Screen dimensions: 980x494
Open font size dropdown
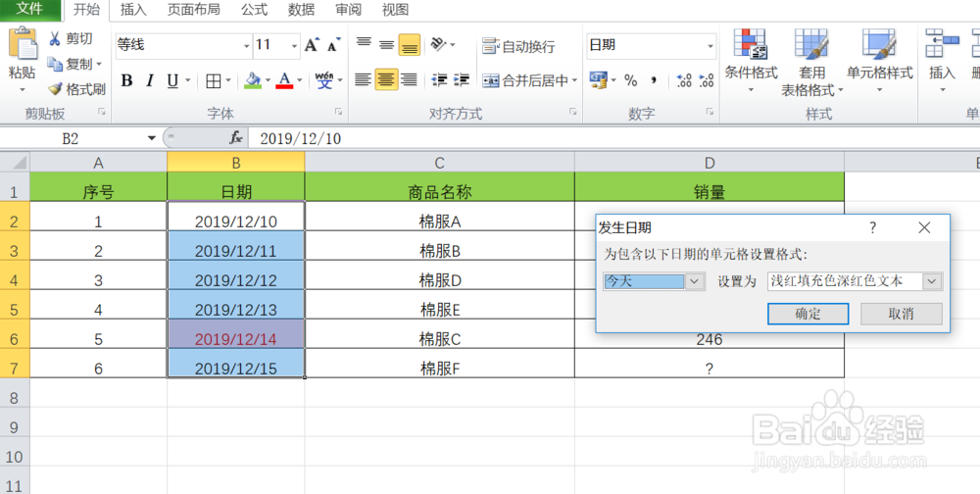click(294, 46)
